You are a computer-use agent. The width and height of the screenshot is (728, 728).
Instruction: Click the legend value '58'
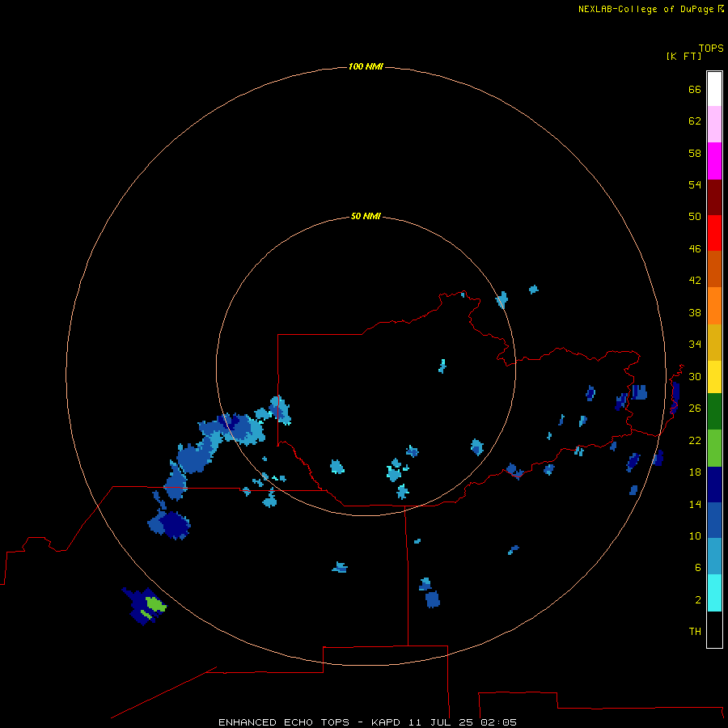pyautogui.click(x=695, y=153)
